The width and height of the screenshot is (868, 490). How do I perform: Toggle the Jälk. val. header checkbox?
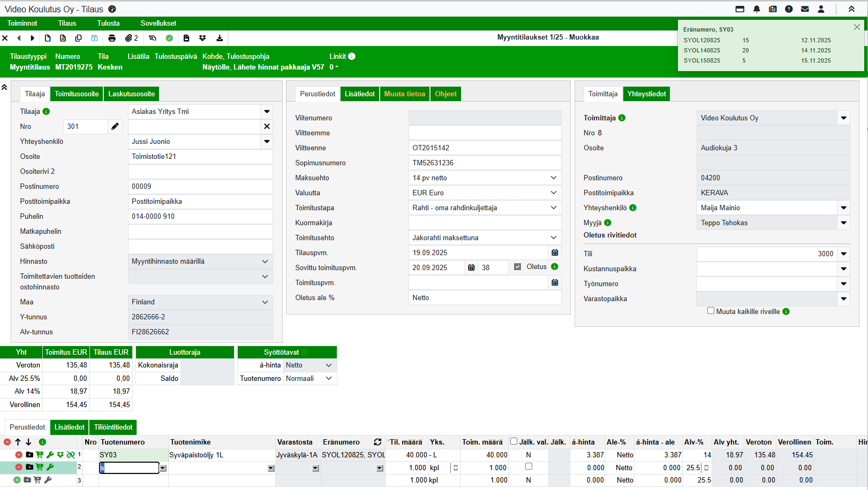(x=514, y=441)
